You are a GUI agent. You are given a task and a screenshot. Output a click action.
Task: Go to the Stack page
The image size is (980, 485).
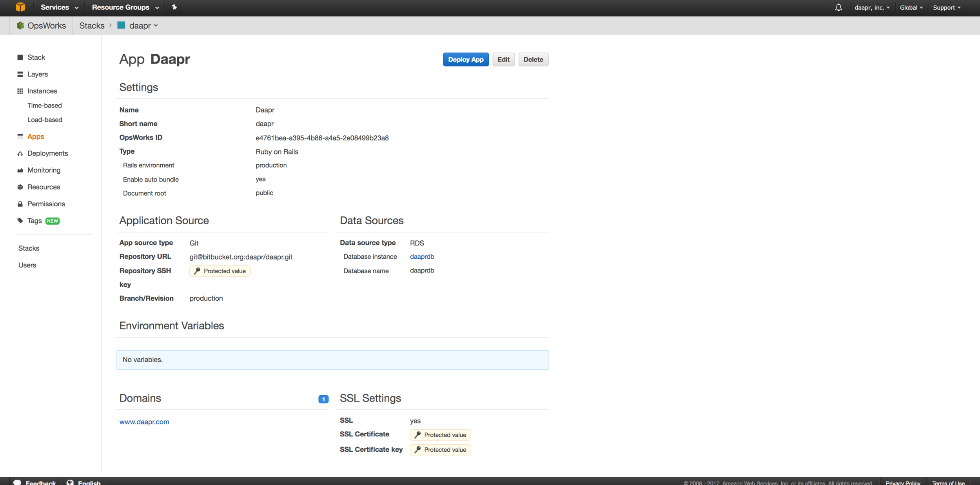click(36, 57)
